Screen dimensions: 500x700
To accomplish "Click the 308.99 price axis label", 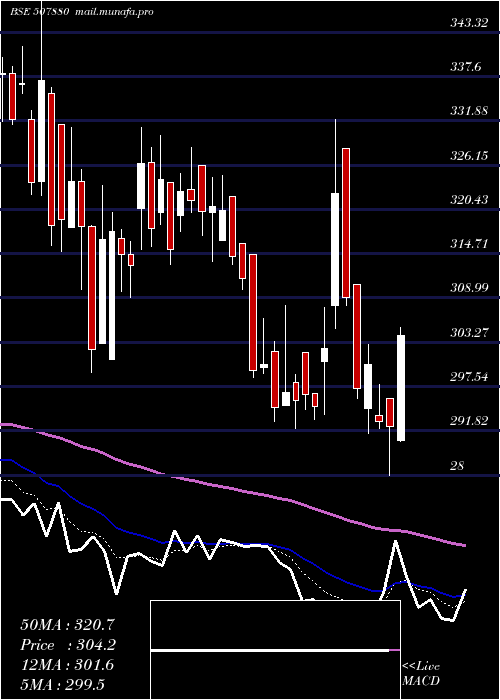I will pyautogui.click(x=469, y=288).
